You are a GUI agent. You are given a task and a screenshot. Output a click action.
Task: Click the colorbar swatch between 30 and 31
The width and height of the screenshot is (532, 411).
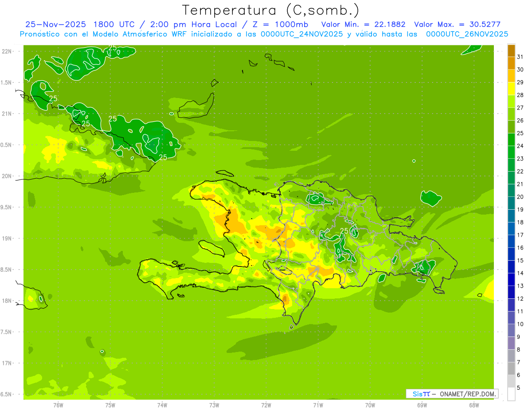point(511,63)
